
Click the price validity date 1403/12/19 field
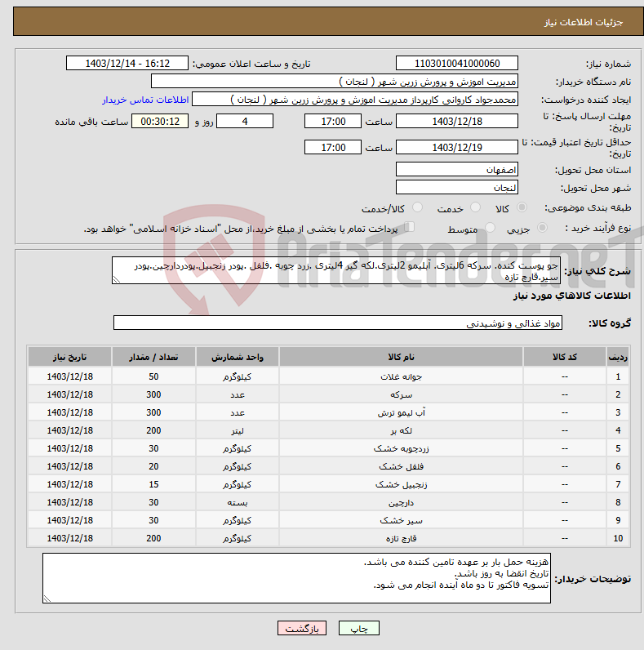tap(457, 147)
